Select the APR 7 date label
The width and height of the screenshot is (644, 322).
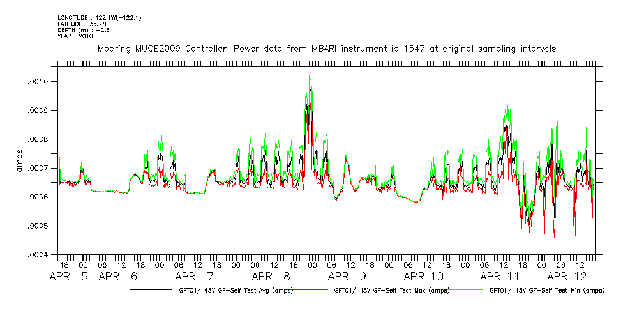(195, 277)
